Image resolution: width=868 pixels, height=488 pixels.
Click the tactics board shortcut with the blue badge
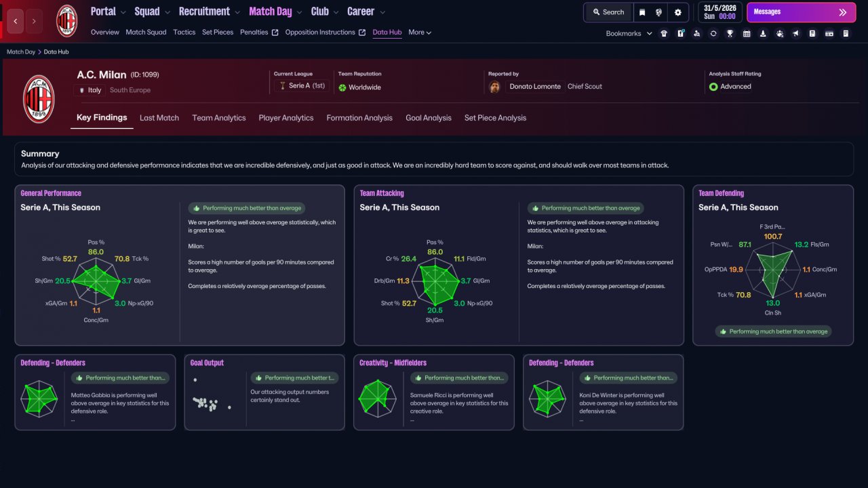[681, 33]
